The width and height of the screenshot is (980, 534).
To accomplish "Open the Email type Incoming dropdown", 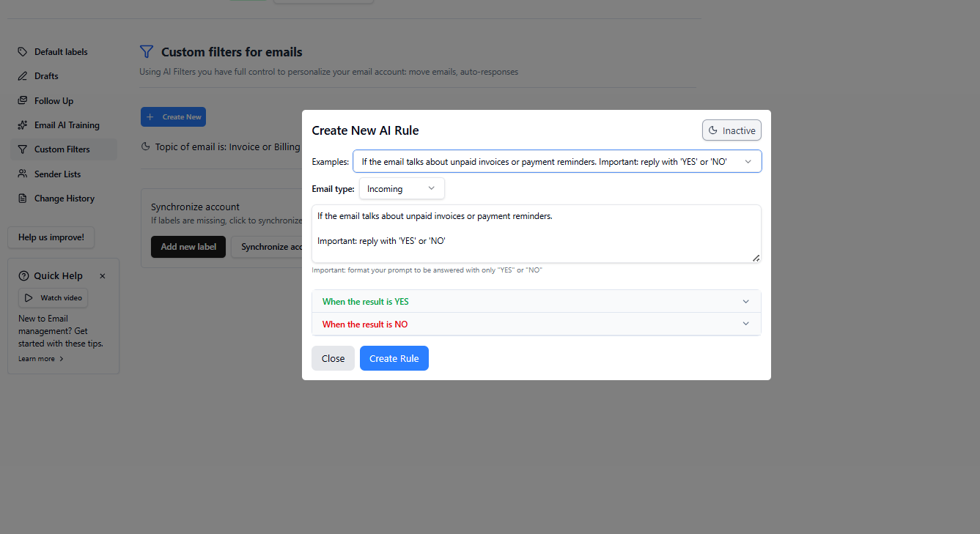I will coord(402,189).
